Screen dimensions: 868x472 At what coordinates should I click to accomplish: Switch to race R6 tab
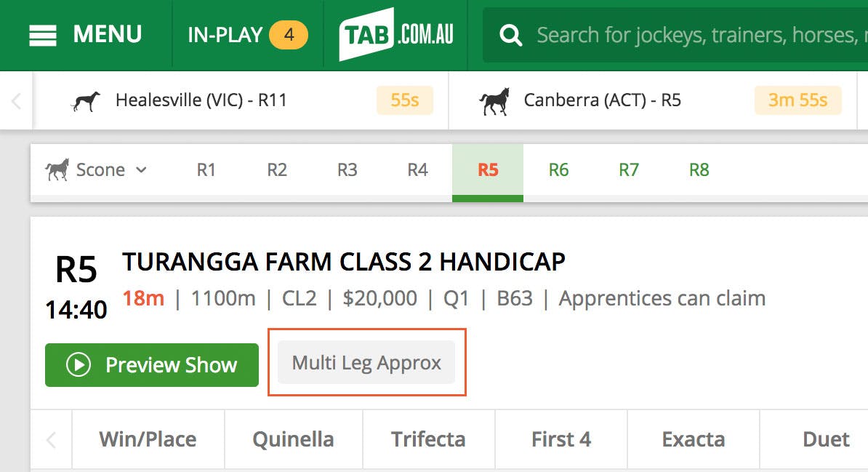coord(558,169)
